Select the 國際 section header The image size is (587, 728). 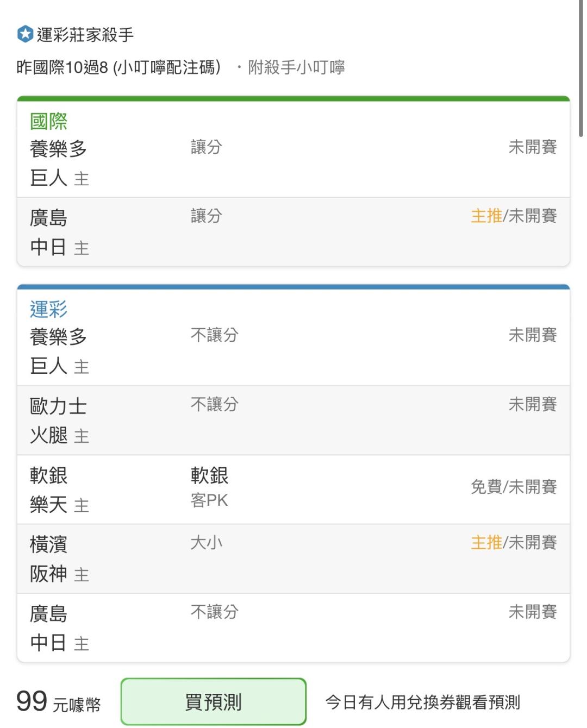49,121
